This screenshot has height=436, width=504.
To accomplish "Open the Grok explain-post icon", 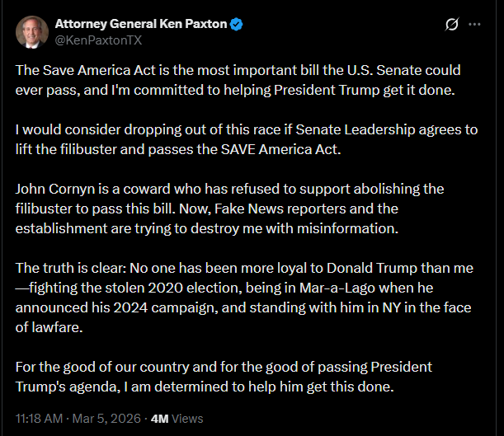I will [x=451, y=24].
